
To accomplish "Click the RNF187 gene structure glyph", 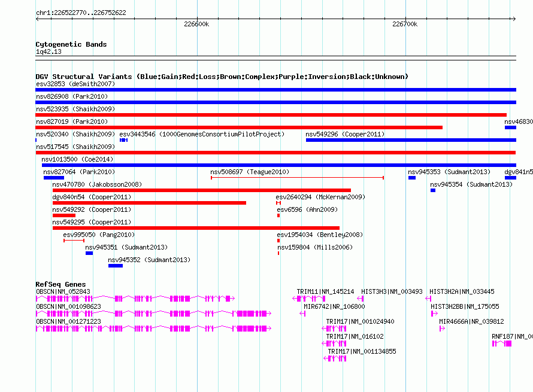I will point(502,344).
